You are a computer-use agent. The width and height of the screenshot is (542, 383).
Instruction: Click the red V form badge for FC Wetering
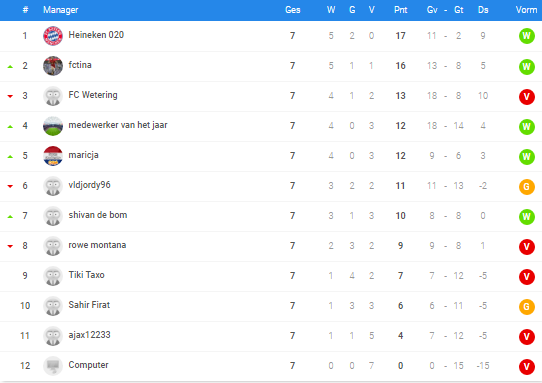[526, 96]
